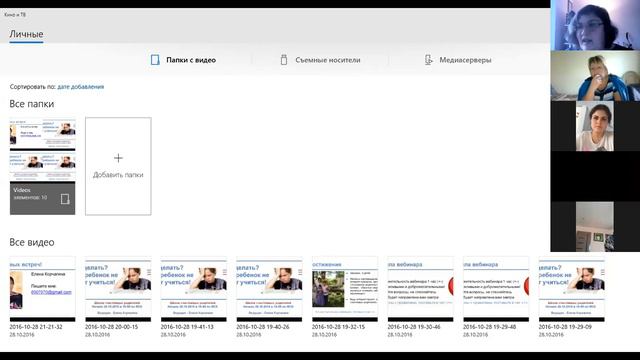Select the third webcam participant in white top

pyautogui.click(x=595, y=126)
